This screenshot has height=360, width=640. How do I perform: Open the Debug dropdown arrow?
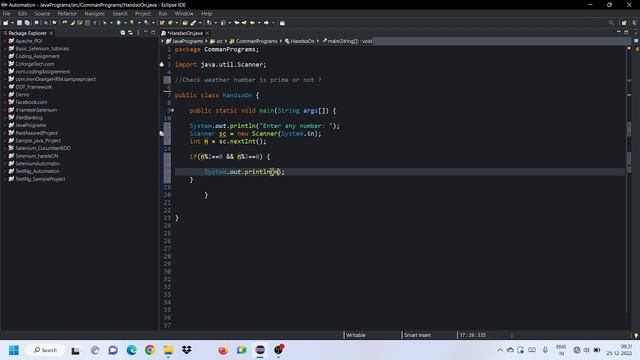pos(111,23)
